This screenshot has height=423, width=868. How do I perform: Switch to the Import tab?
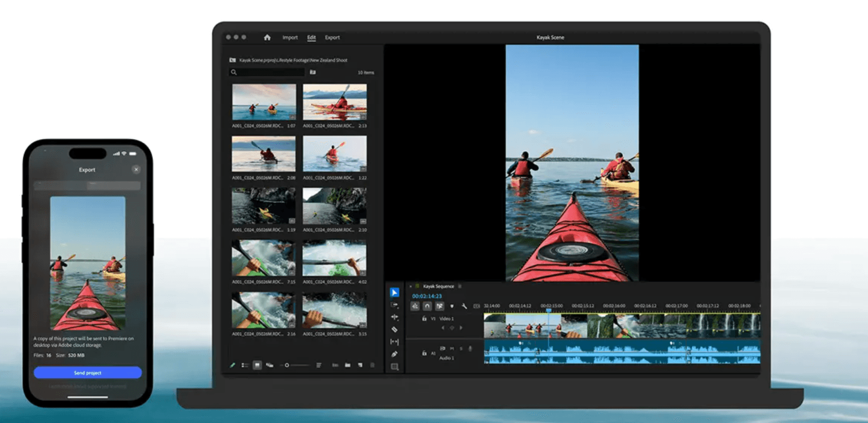tap(290, 37)
